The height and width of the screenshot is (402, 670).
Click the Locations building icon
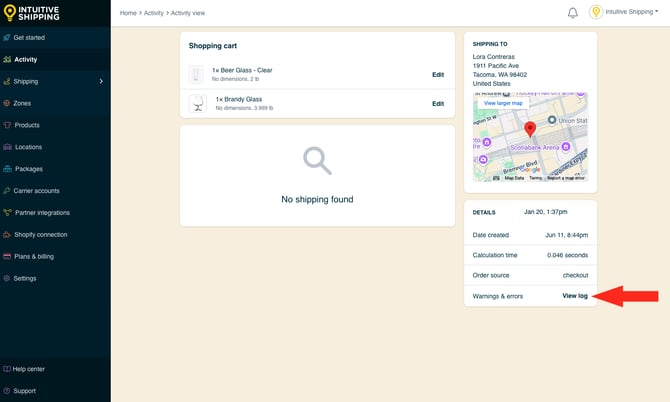7,147
